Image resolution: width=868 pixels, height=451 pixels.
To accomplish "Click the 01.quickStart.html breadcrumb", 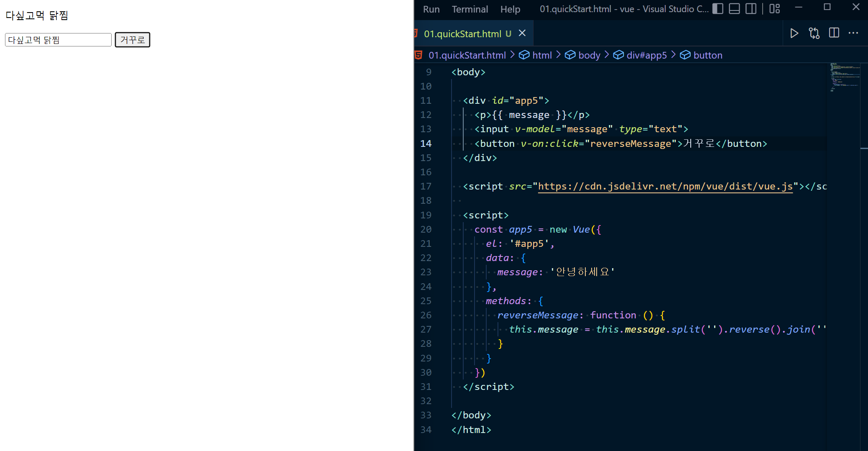I will tap(467, 55).
